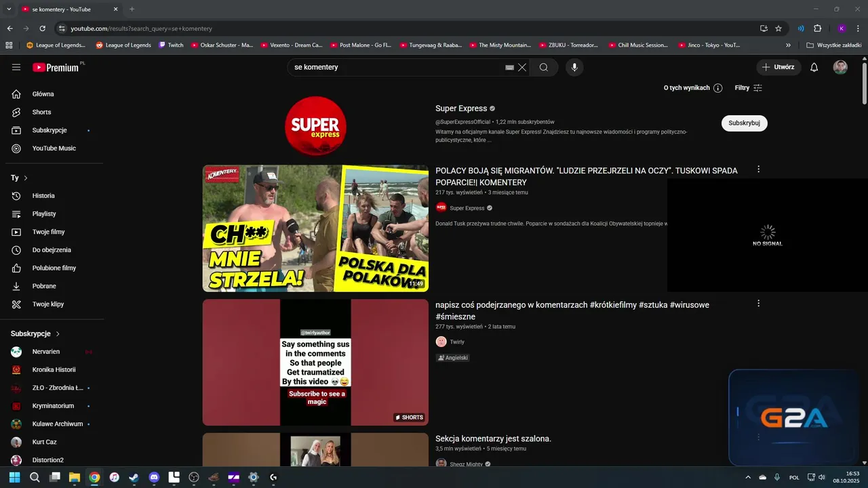Show more bookmarks with the double chevron
Screen dimensions: 868x488
[788, 45]
